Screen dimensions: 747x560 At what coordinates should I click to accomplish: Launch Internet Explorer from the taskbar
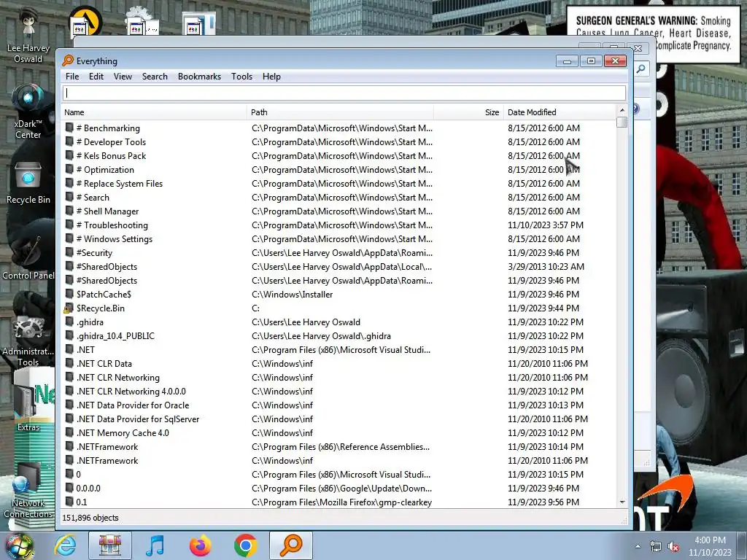coord(65,545)
